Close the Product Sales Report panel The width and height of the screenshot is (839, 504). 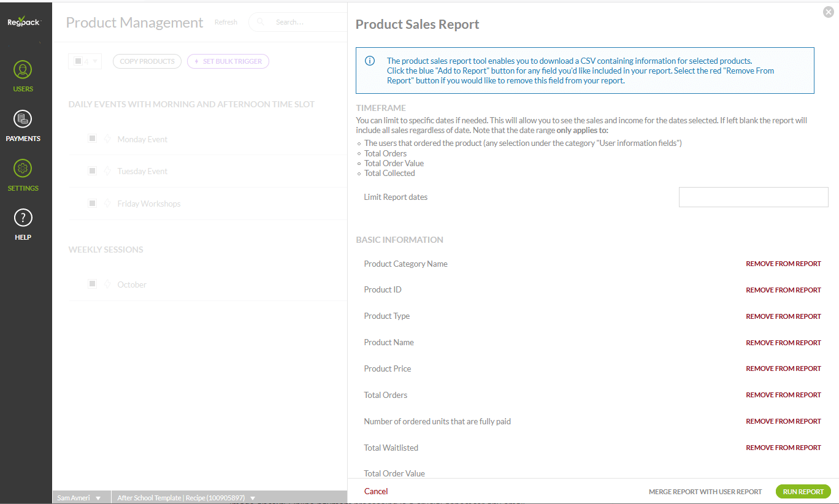[828, 12]
